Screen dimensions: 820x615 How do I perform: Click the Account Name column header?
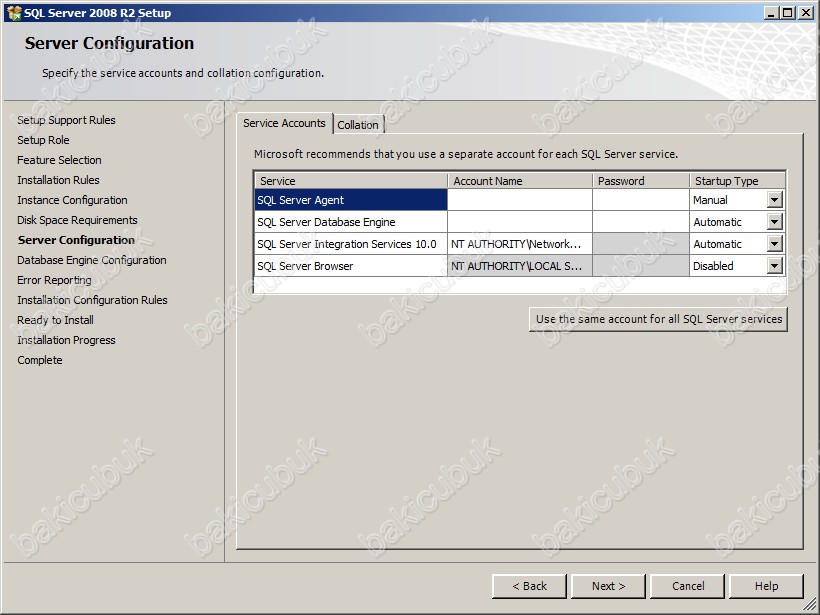pyautogui.click(x=520, y=181)
